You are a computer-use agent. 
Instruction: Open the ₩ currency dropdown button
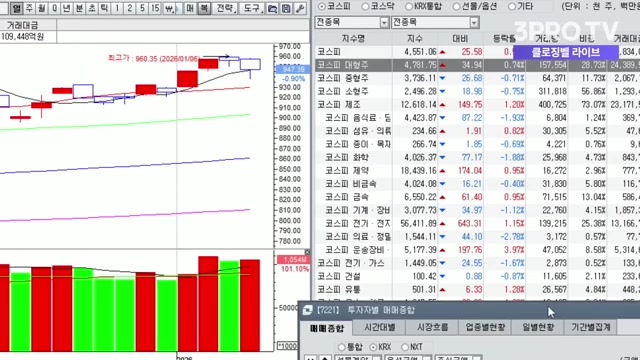(x=170, y=8)
